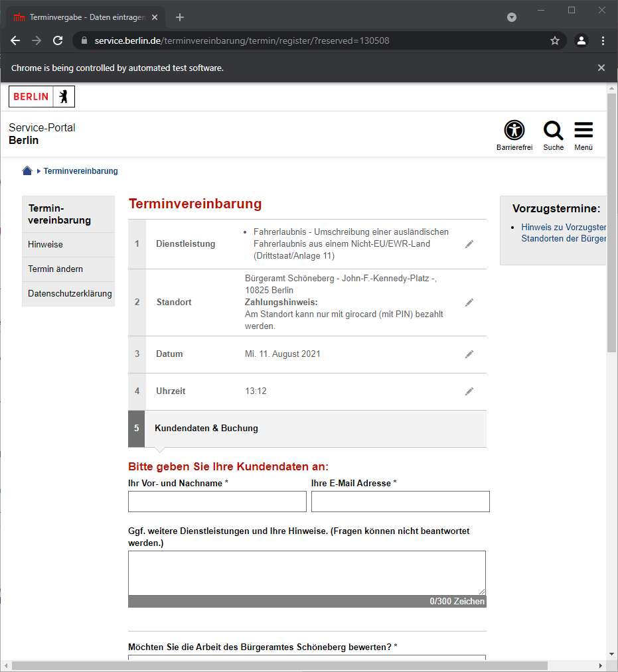
Task: Click the tab search dropdown icon
Action: point(512,17)
